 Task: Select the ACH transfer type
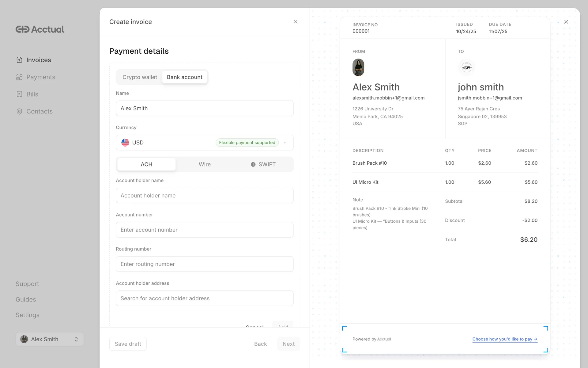click(x=146, y=164)
